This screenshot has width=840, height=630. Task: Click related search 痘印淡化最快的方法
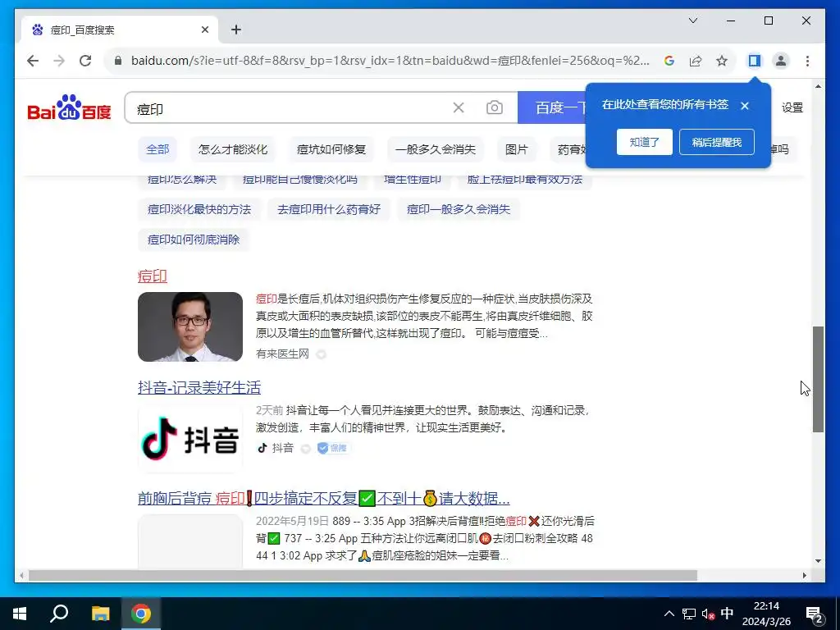coord(199,209)
